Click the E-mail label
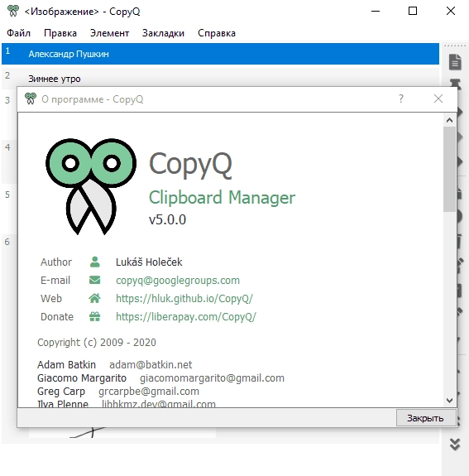469x476 pixels. (55, 280)
